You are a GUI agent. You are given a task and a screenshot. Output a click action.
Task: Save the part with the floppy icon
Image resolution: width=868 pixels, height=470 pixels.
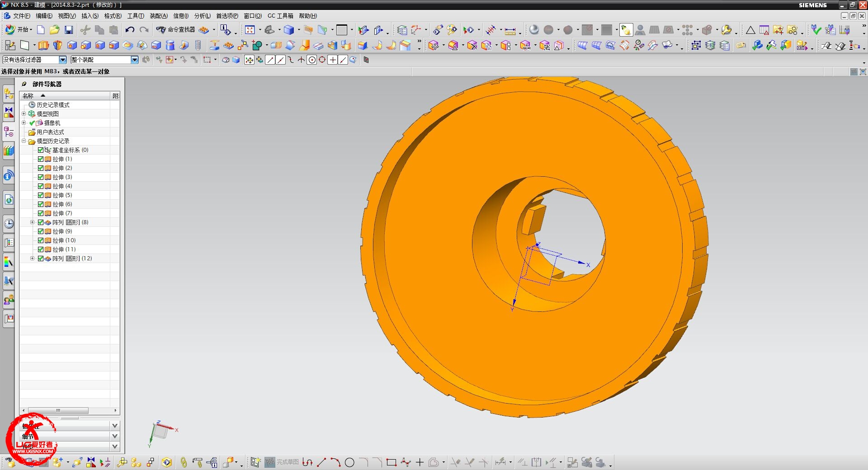coord(69,30)
